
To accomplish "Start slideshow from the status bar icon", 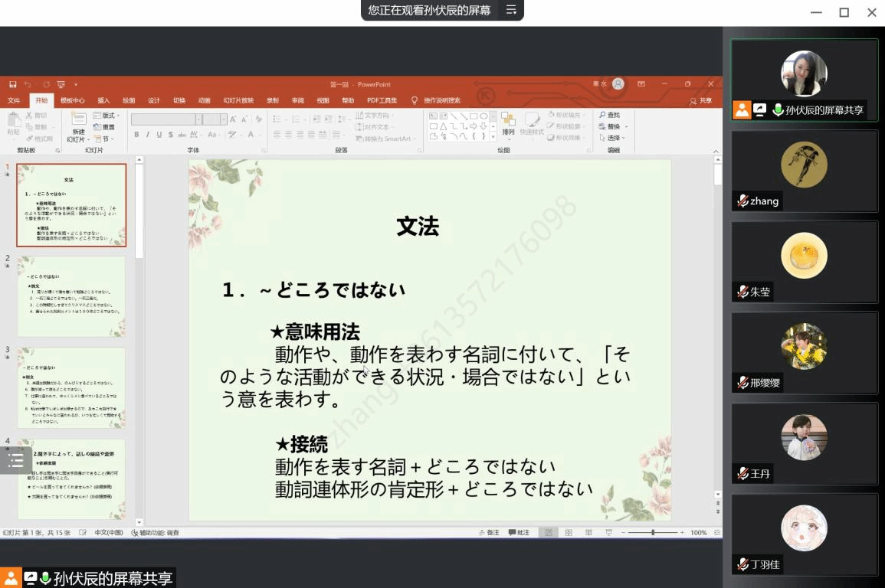I will click(x=608, y=533).
